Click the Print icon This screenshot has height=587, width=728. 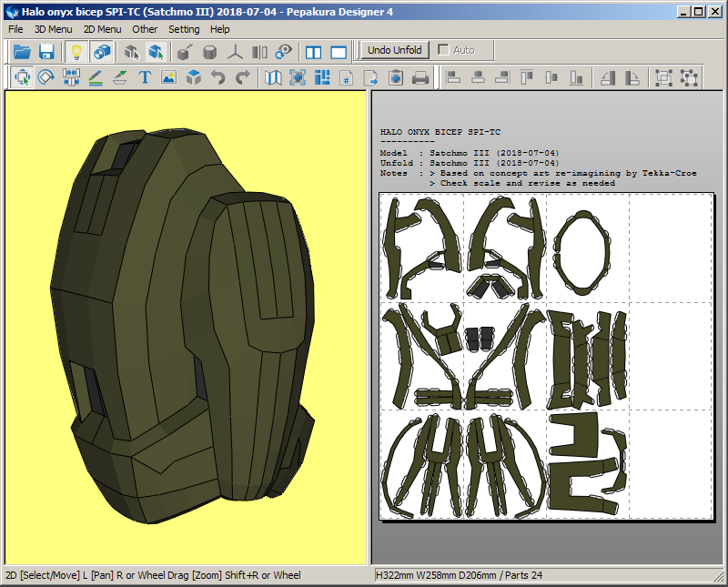tap(420, 78)
